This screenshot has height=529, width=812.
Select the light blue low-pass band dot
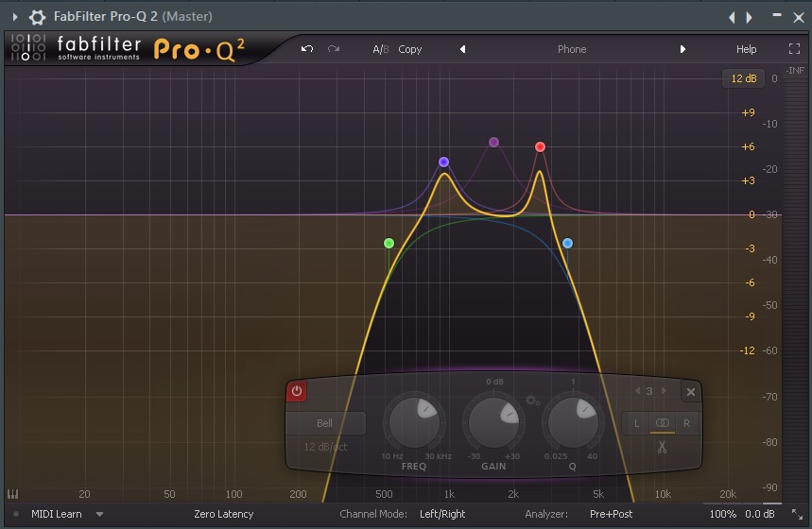coord(567,244)
